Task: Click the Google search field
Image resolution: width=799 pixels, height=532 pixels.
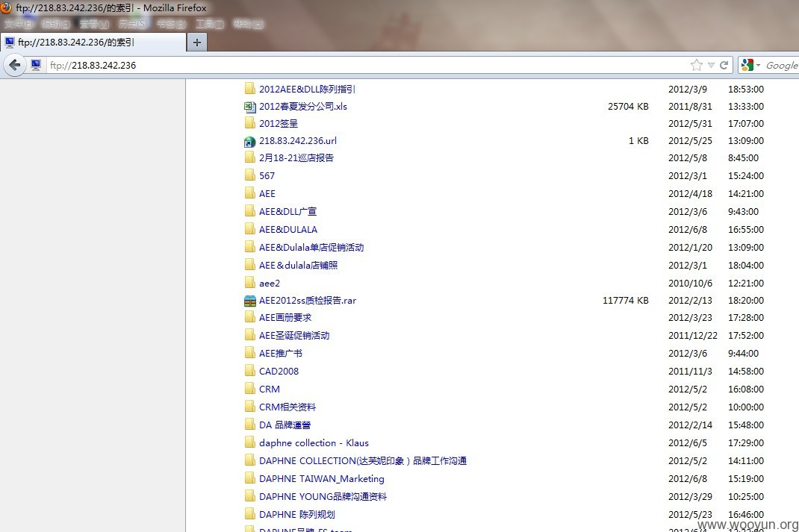Action: [x=782, y=65]
